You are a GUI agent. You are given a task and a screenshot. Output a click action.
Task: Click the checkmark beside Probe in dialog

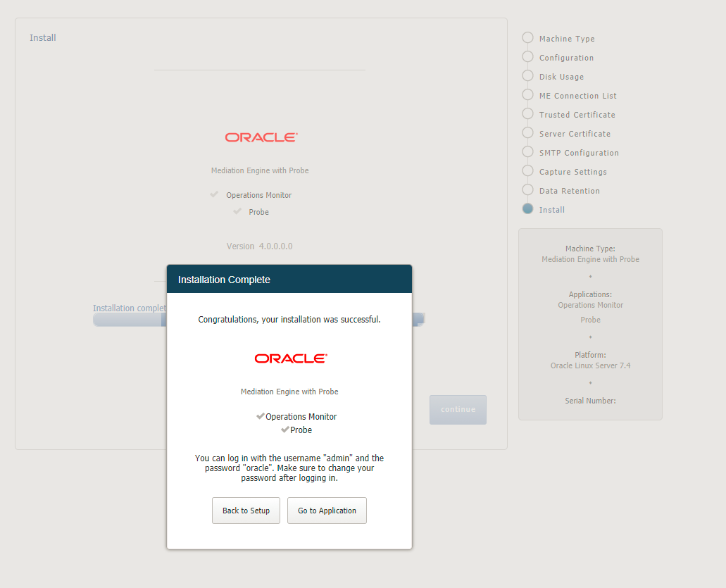[x=285, y=429]
